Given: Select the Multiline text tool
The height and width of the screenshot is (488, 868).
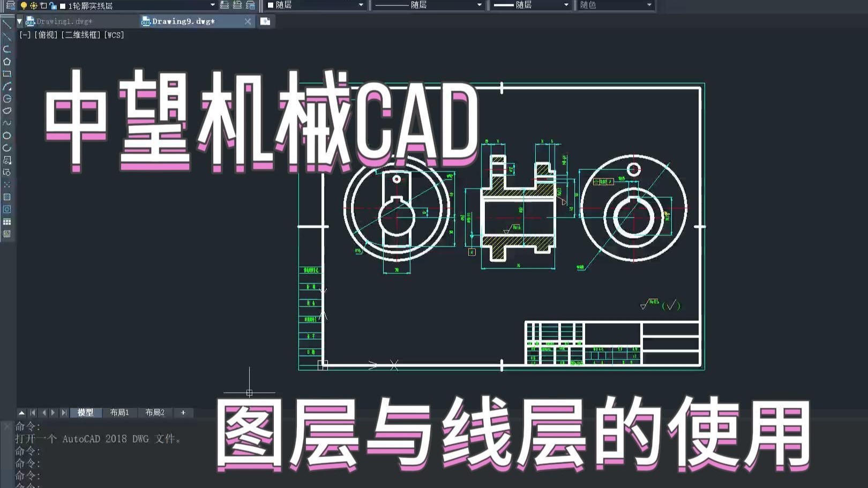Looking at the screenshot, I should click(7, 234).
